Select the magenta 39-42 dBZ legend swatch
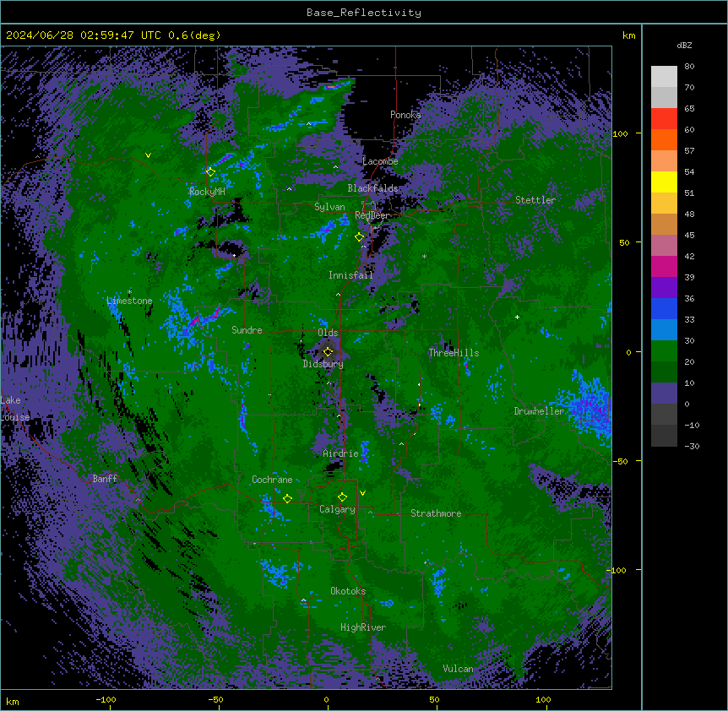This screenshot has width=728, height=711. pos(664,266)
